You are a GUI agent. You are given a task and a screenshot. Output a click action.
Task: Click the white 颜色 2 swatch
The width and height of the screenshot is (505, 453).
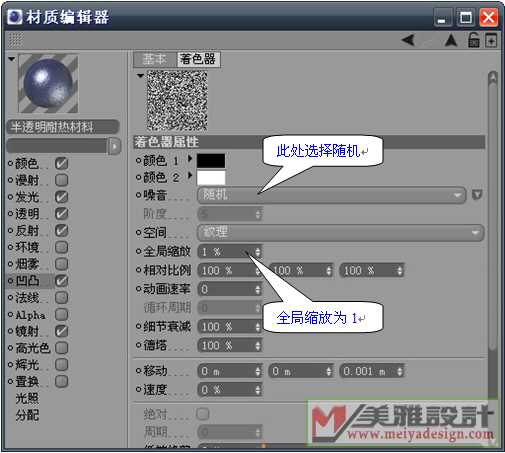[x=211, y=177]
